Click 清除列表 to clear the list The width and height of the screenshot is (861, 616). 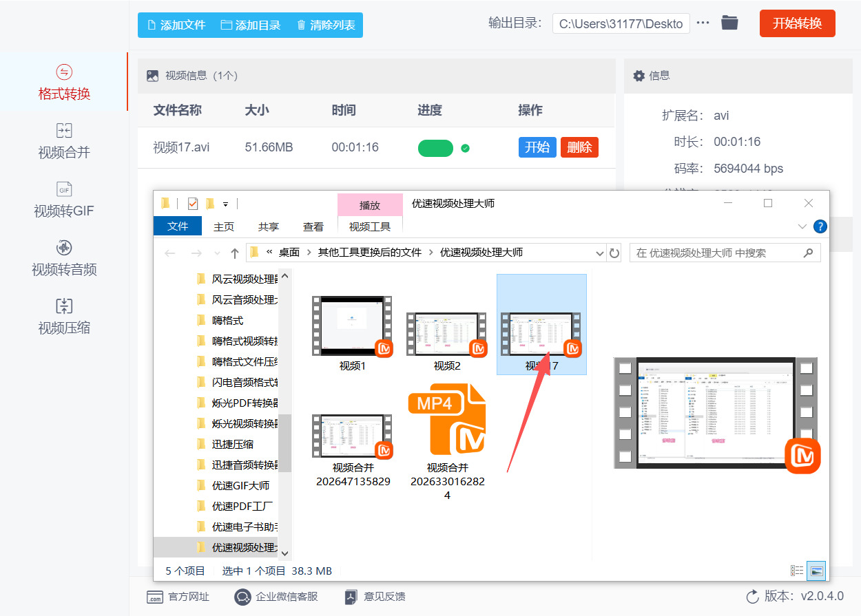(326, 25)
